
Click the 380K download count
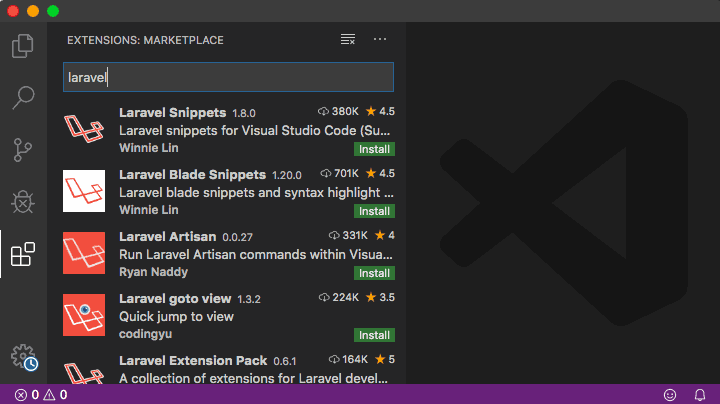click(x=338, y=112)
